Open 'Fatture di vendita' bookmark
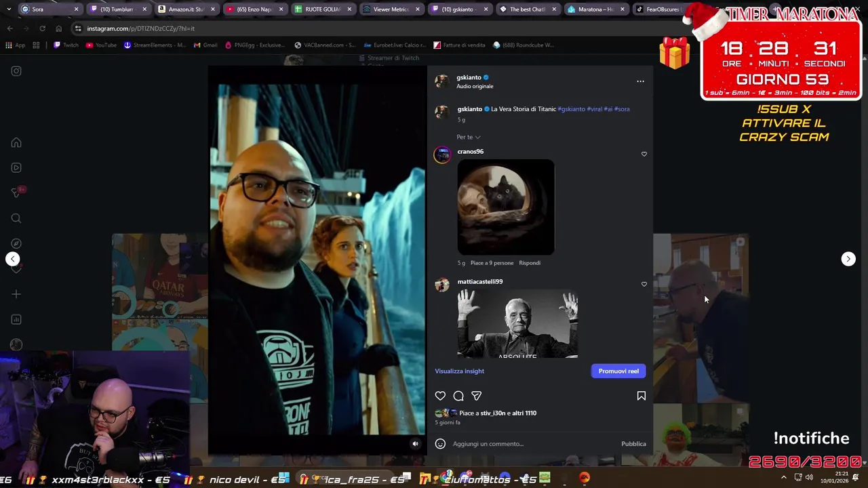This screenshot has height=488, width=868. tap(459, 45)
